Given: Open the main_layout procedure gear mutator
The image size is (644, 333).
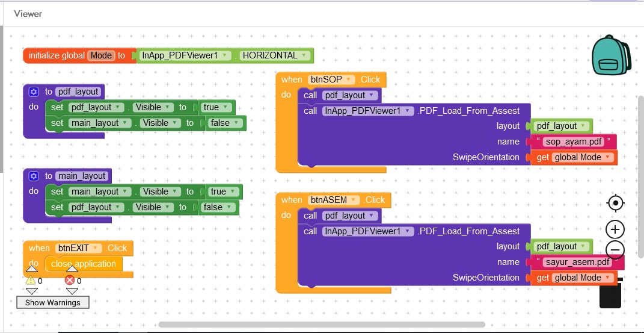Looking at the screenshot, I should (x=34, y=176).
